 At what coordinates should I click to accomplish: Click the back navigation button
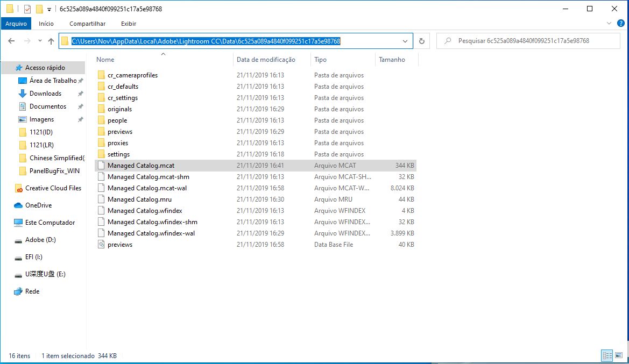click(x=12, y=41)
